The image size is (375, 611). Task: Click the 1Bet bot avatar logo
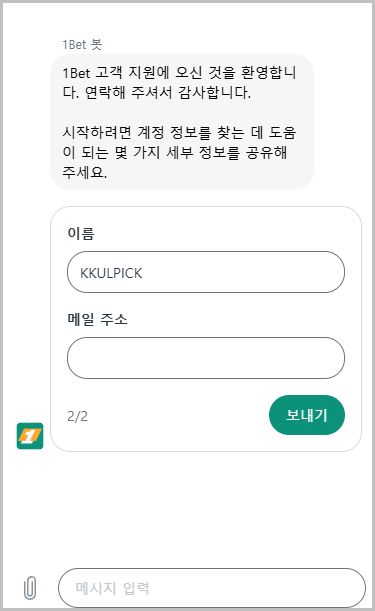[30, 436]
